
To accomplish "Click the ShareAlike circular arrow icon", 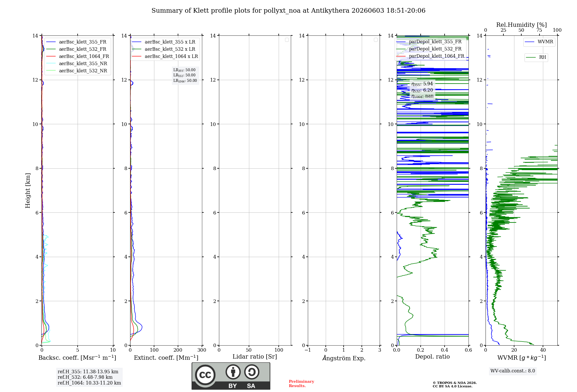I will (x=252, y=372).
